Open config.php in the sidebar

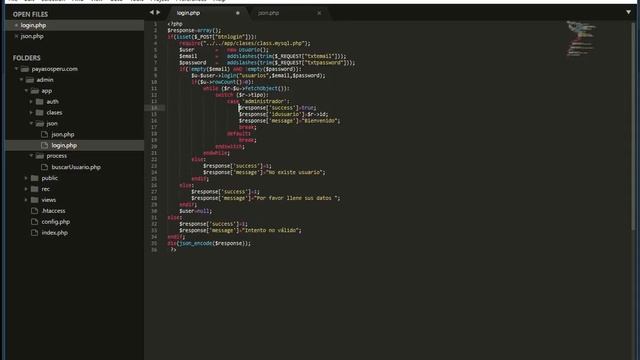(x=56, y=222)
